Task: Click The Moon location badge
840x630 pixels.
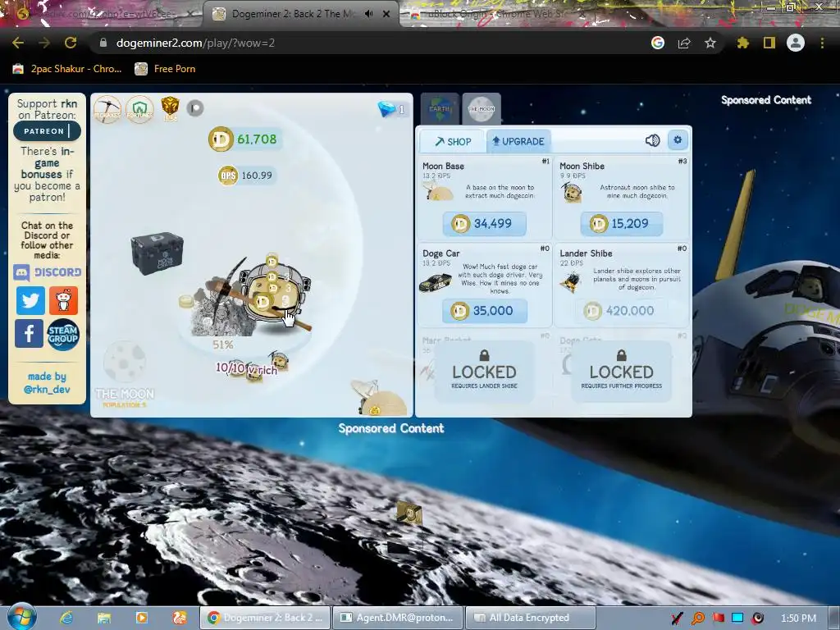Action: [x=125, y=376]
